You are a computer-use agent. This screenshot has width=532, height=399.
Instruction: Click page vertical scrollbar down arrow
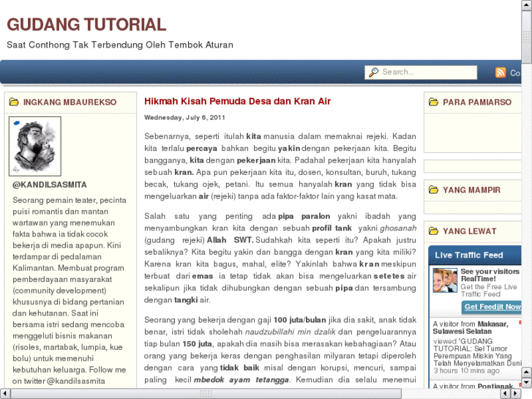(x=527, y=383)
